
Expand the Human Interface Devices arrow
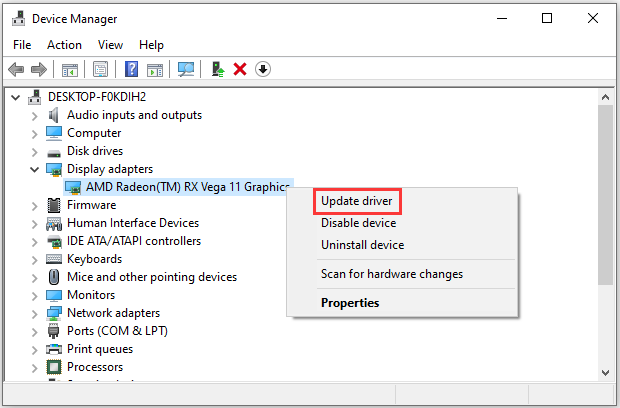click(34, 224)
